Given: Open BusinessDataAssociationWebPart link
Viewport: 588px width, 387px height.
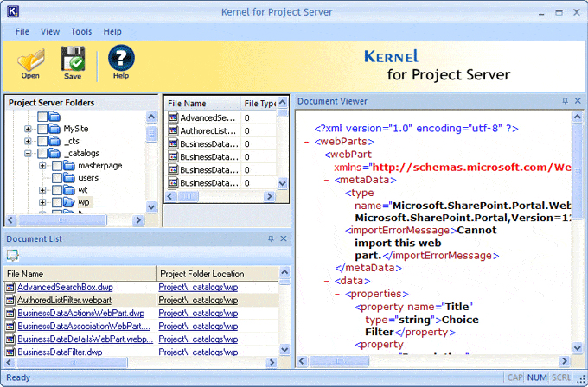Looking at the screenshot, I should pos(84,327).
